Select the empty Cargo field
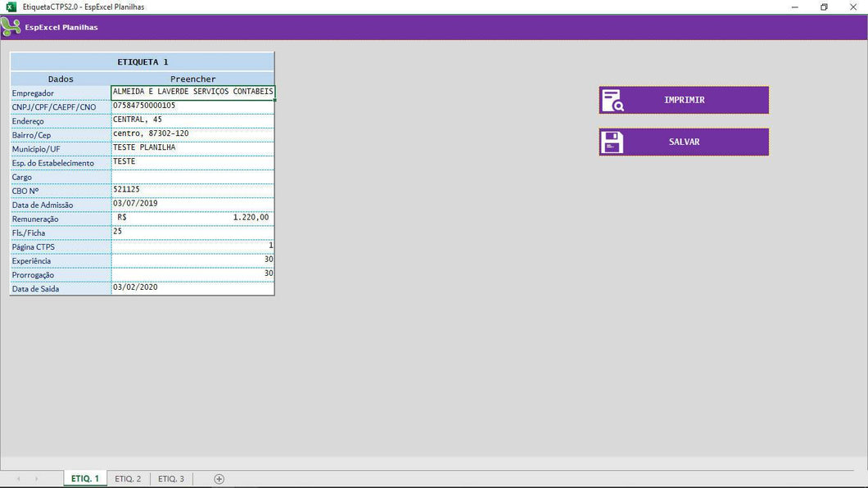 [x=192, y=177]
